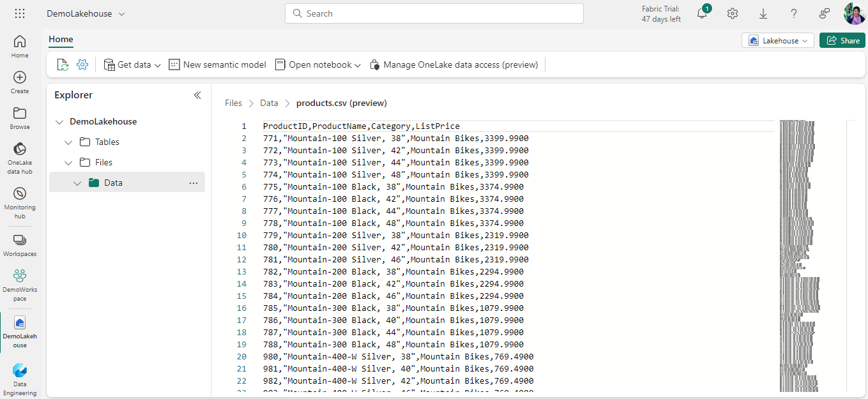This screenshot has width=868, height=399.
Task: Open the feedback people icon
Action: [x=825, y=13]
